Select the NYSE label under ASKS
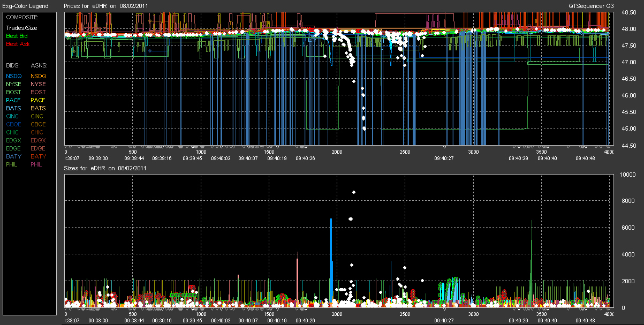644x325 pixels. (x=38, y=84)
